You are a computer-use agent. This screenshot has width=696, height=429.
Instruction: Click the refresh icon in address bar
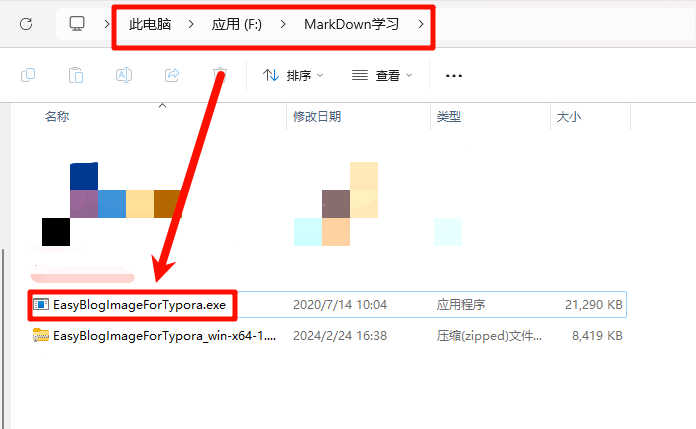click(26, 24)
